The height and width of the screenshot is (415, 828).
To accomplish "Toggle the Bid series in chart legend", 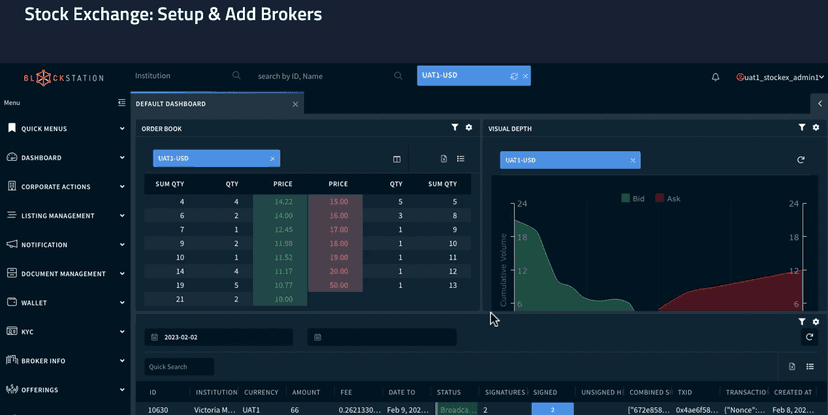I will (632, 199).
